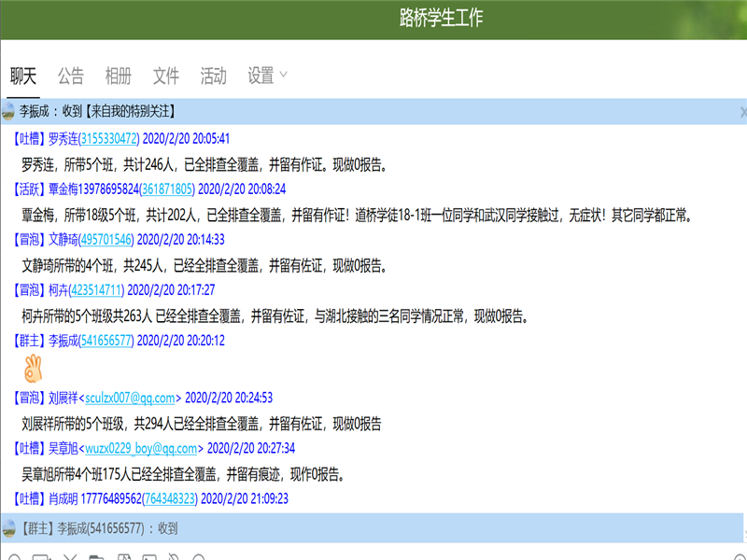Open the 相册 tab
This screenshot has height=560, width=747.
(x=119, y=76)
